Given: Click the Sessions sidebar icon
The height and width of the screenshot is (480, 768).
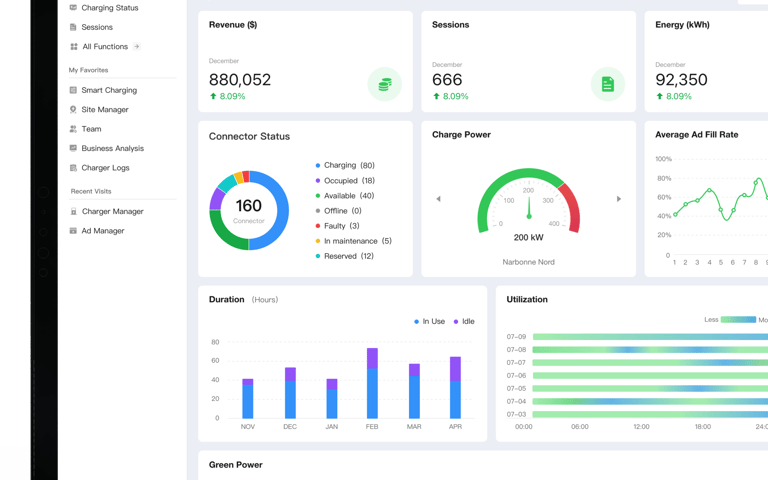Looking at the screenshot, I should [x=73, y=27].
